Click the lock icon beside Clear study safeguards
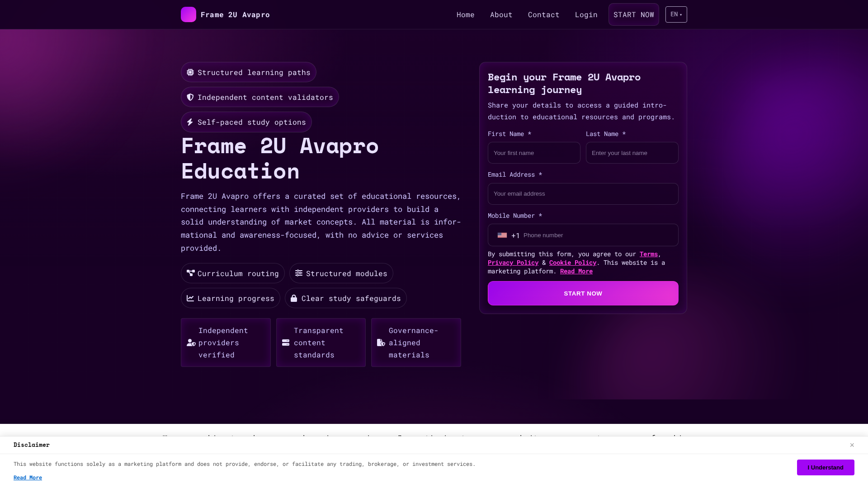868x488 pixels. coord(294,298)
